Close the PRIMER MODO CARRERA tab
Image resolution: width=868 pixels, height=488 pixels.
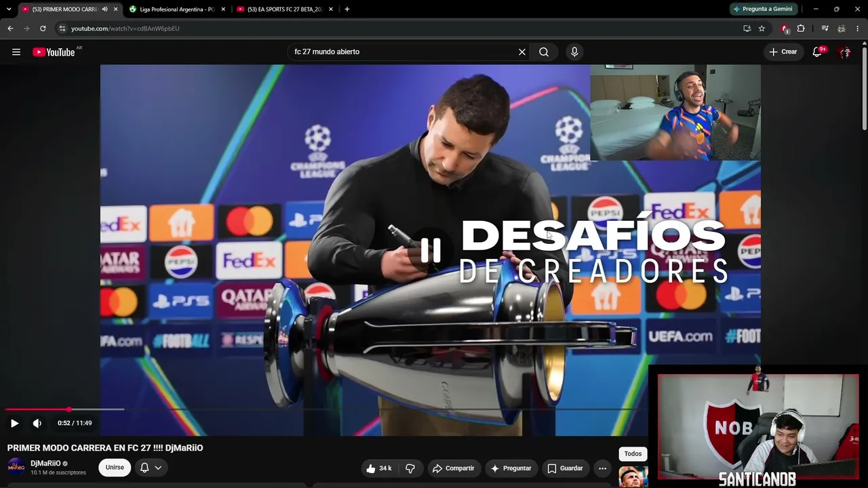pyautogui.click(x=116, y=9)
